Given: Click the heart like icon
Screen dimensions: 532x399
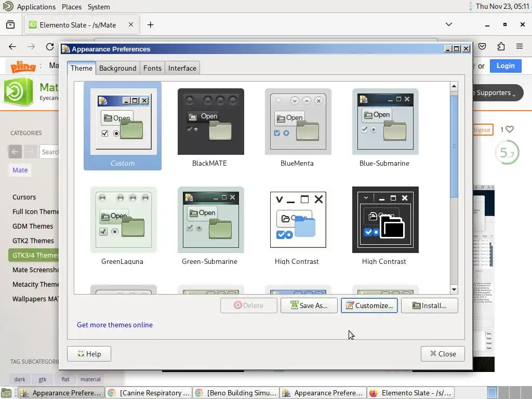Looking at the screenshot, I should pyautogui.click(x=510, y=129).
